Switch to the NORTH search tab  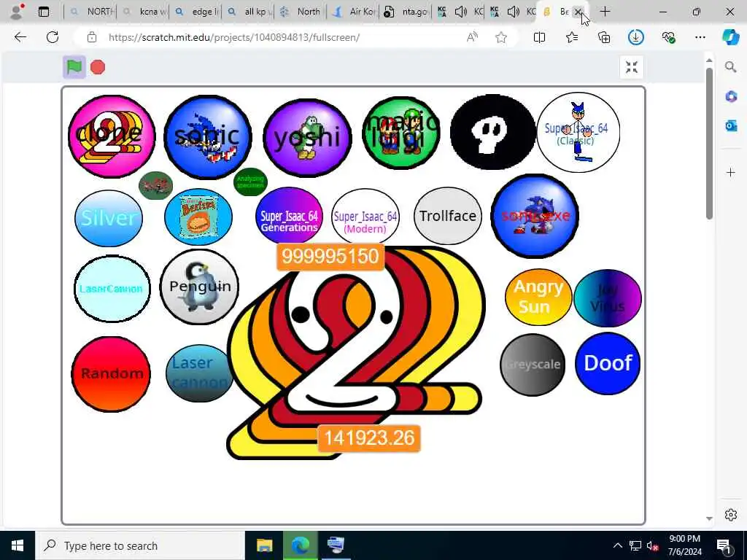point(90,12)
